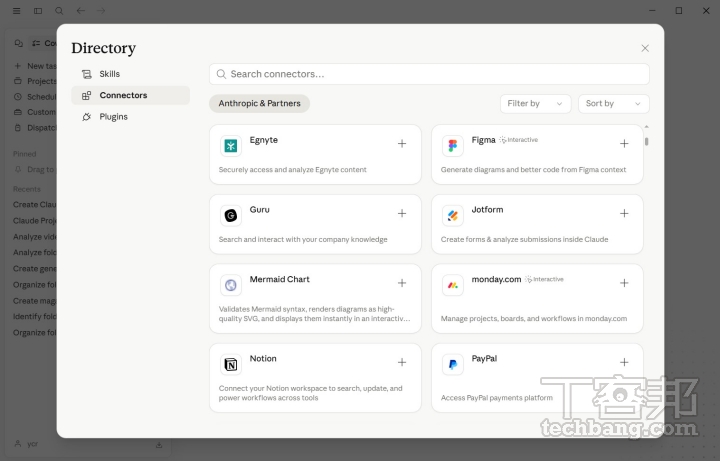The width and height of the screenshot is (720, 461).
Task: Open the hamburger menu in title bar
Action: [x=17, y=11]
